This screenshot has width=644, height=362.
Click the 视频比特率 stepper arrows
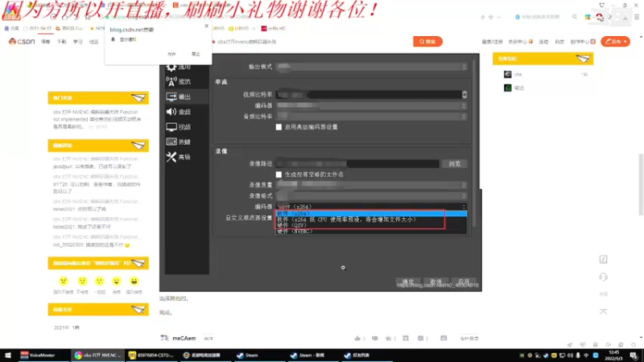click(x=464, y=94)
